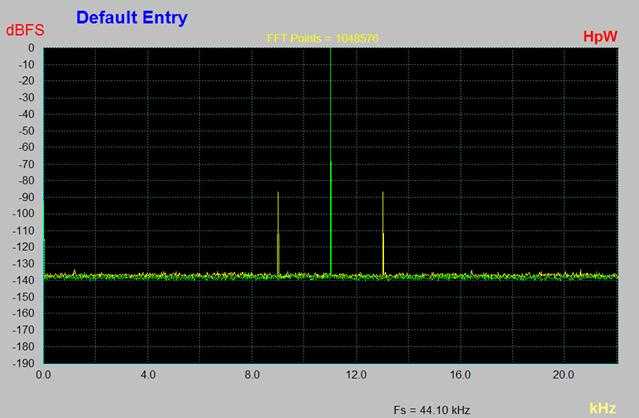
Task: Click the "Default Entry" plot title
Action: [x=132, y=18]
